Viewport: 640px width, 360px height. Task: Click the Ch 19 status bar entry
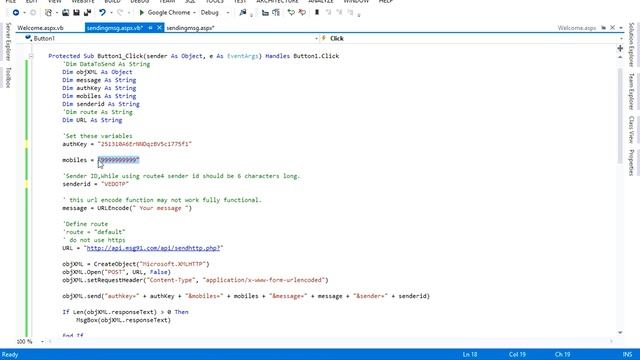coord(562,354)
